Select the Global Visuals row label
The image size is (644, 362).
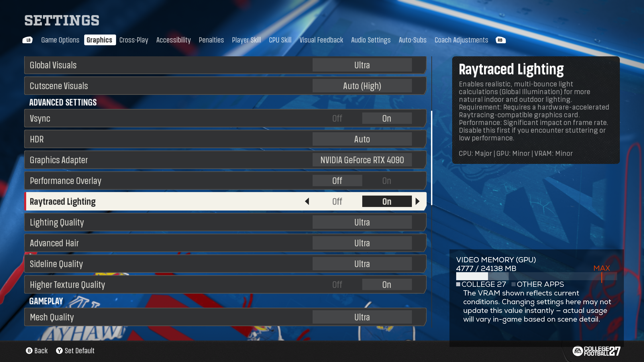pyautogui.click(x=53, y=65)
